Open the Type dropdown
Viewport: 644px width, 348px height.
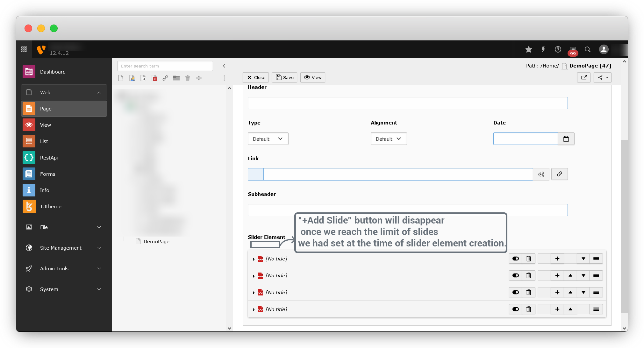[x=268, y=139]
